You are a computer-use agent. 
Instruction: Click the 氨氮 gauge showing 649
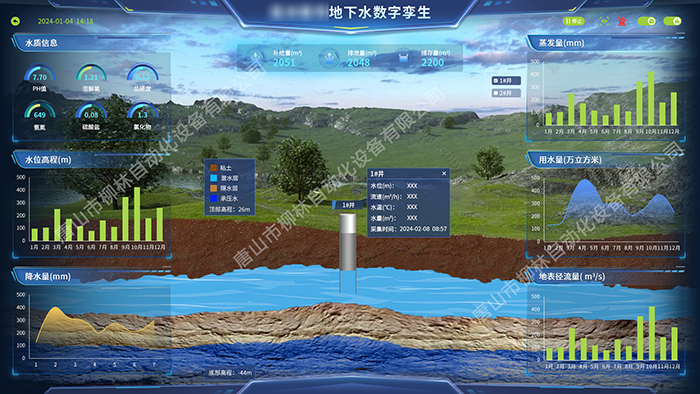40,112
